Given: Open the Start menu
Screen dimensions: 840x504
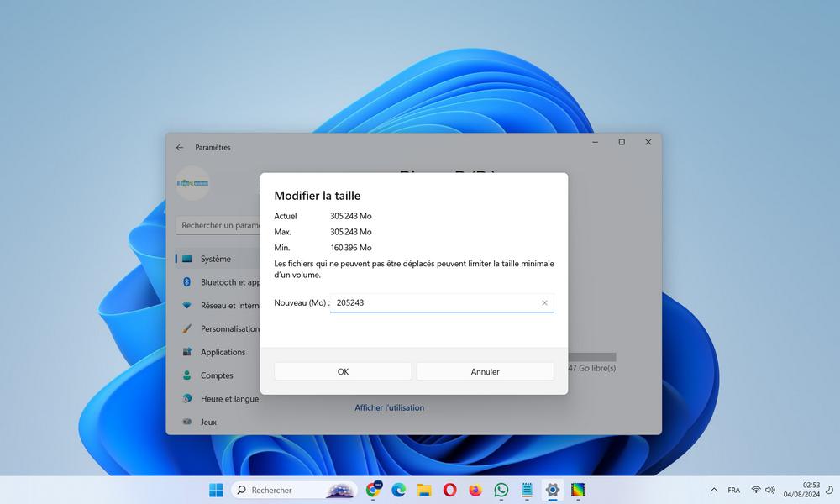Looking at the screenshot, I should point(215,490).
